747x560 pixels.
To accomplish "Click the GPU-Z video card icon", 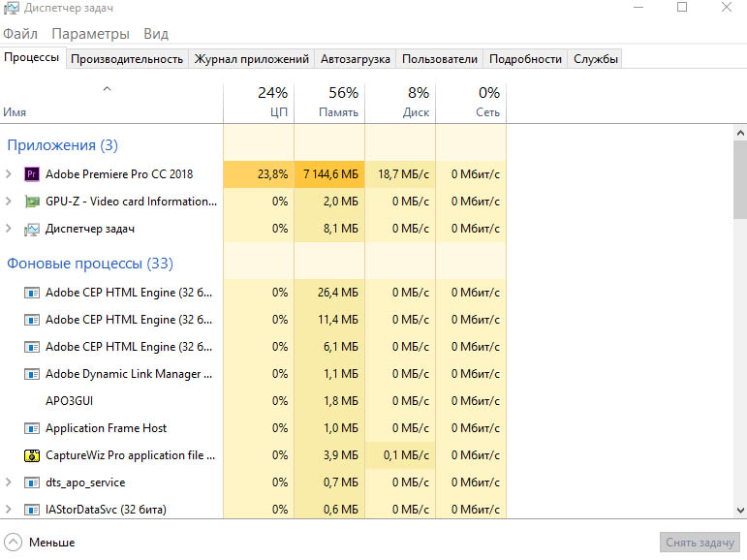I will pos(31,202).
